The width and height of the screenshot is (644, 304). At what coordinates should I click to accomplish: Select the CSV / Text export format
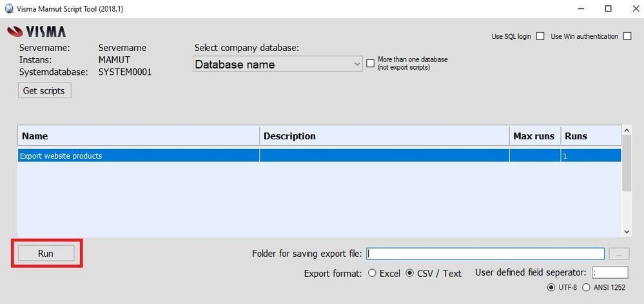(409, 273)
